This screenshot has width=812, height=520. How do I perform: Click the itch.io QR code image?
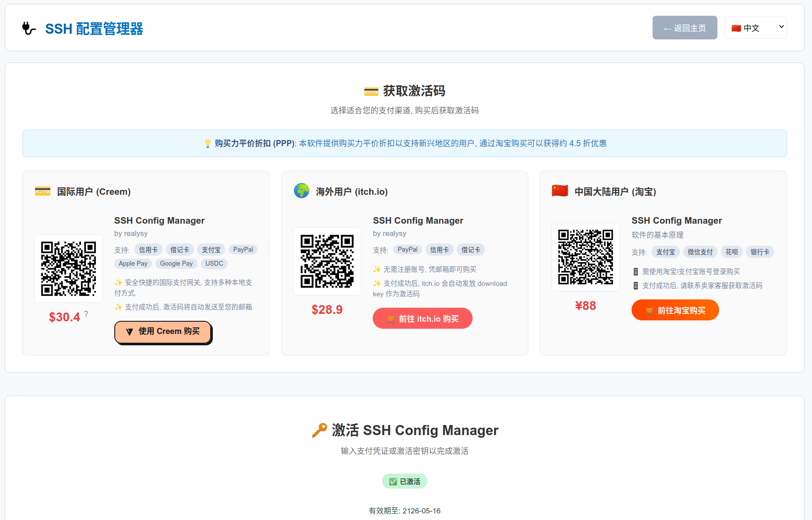[x=327, y=261]
